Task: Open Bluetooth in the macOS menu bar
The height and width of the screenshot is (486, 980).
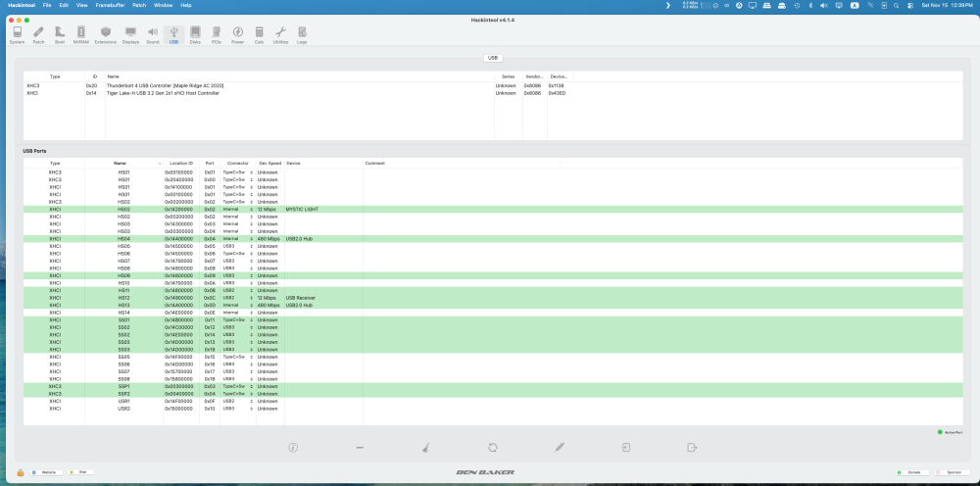Action: pyautogui.click(x=810, y=5)
